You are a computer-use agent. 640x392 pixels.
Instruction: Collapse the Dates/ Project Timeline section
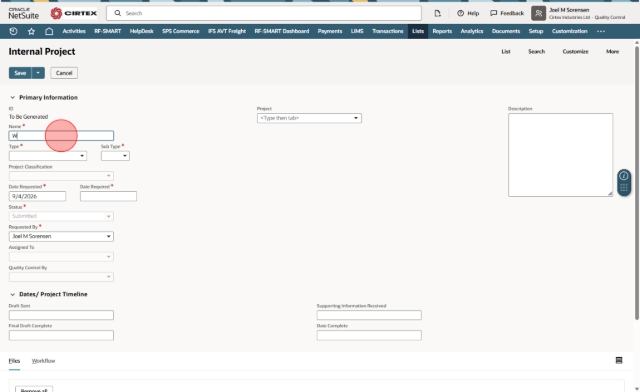(x=12, y=294)
